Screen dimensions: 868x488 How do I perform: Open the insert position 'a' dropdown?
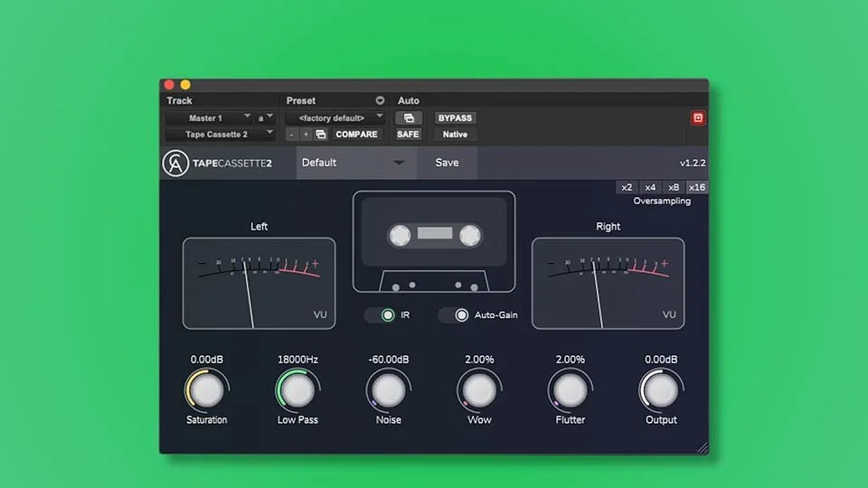pyautogui.click(x=265, y=117)
